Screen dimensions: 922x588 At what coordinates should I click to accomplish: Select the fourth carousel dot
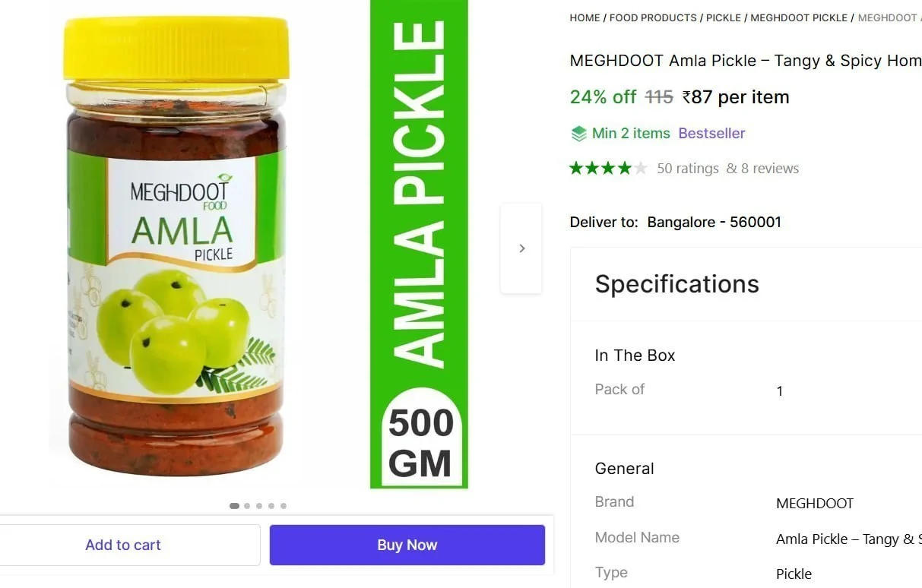point(271,506)
